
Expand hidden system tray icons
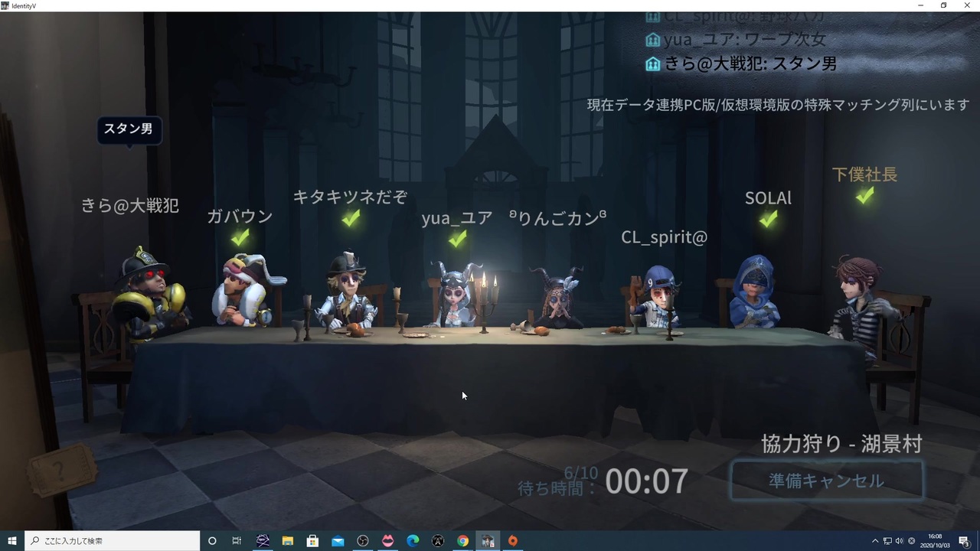point(875,541)
